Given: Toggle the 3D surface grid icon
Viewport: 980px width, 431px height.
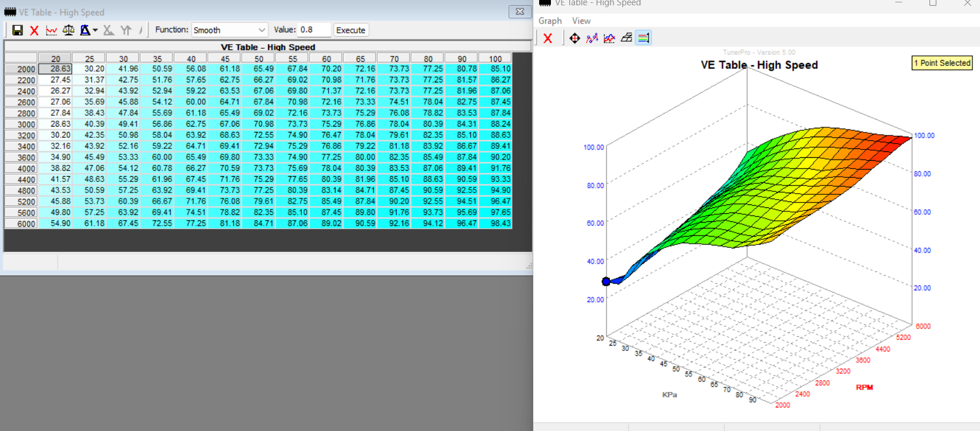Looking at the screenshot, I should (626, 38).
